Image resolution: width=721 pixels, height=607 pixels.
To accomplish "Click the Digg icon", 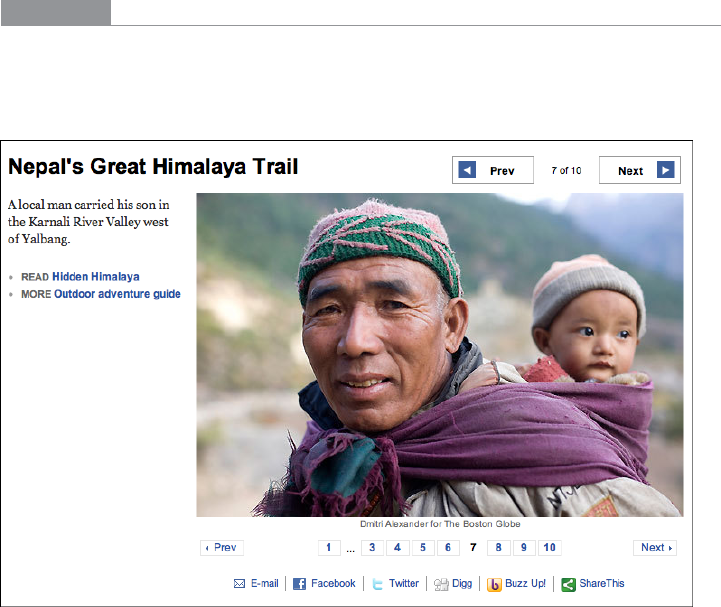I will (x=441, y=584).
